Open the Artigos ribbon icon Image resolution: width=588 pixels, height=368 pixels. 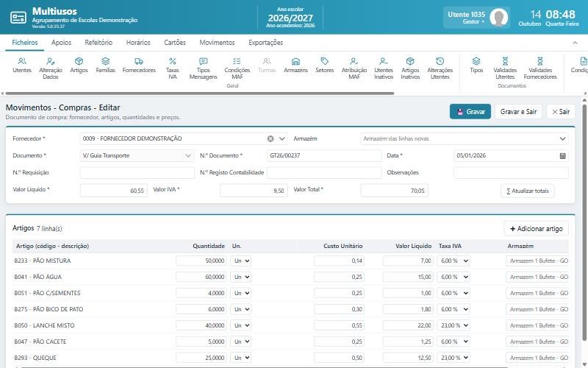click(x=79, y=66)
